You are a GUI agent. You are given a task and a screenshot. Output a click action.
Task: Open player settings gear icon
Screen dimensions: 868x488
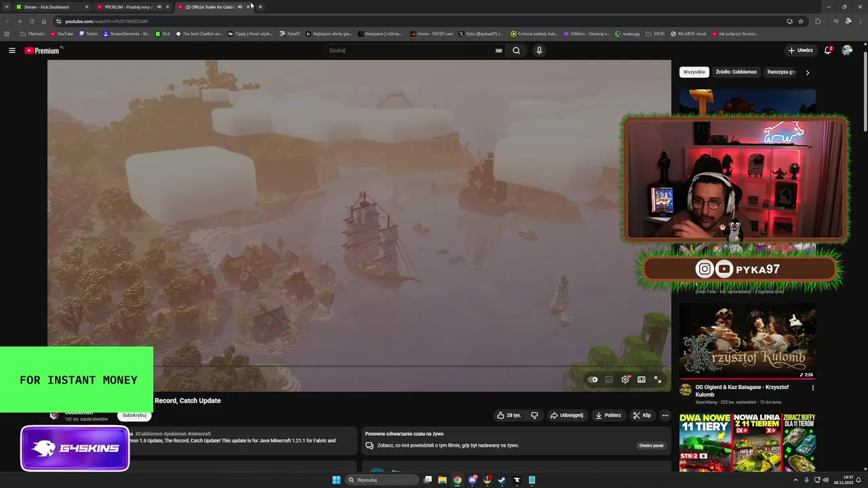point(625,380)
